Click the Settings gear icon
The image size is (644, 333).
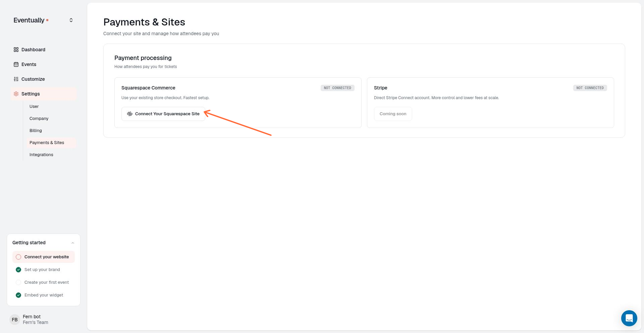tap(16, 94)
